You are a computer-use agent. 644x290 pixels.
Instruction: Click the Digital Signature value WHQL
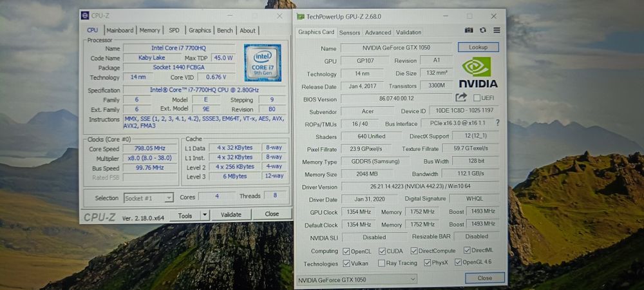(x=474, y=198)
